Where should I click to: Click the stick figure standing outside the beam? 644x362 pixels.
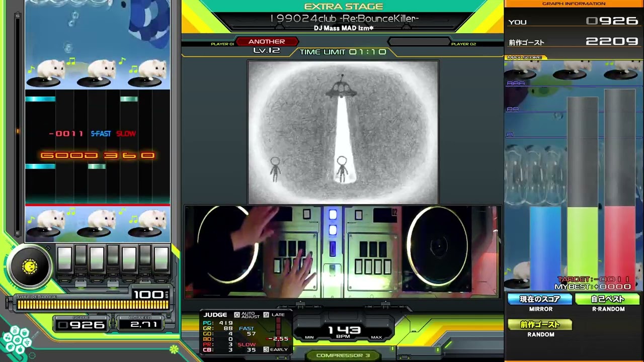tap(275, 169)
